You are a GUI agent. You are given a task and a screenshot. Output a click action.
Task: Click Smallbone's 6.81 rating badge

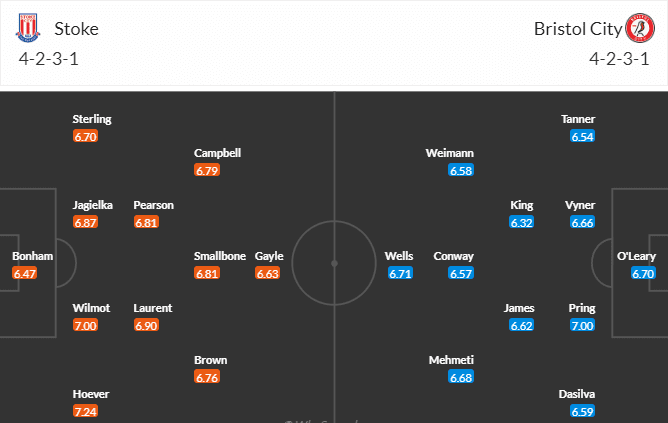[207, 273]
